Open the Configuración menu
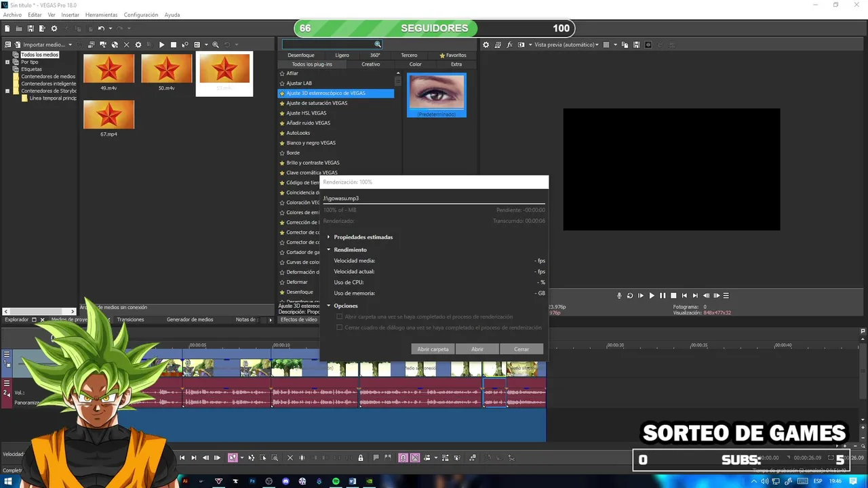Viewport: 868px width, 488px height. click(141, 15)
